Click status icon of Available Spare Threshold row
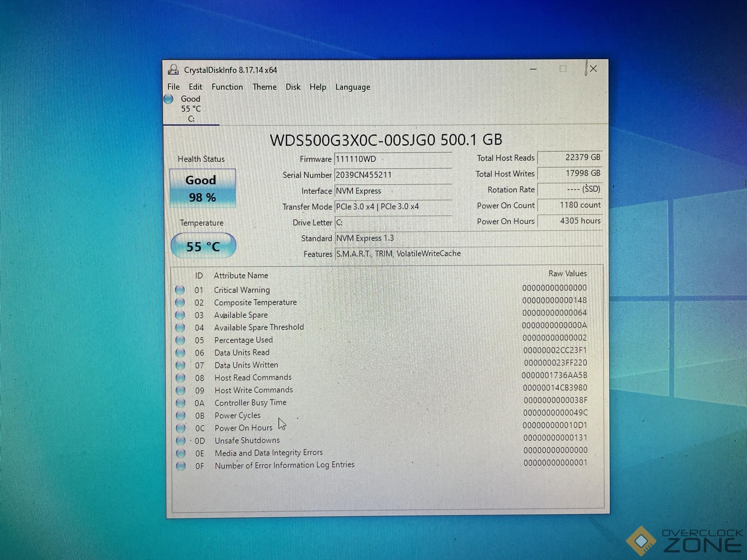Screen dimensions: 747x560 click(180, 327)
